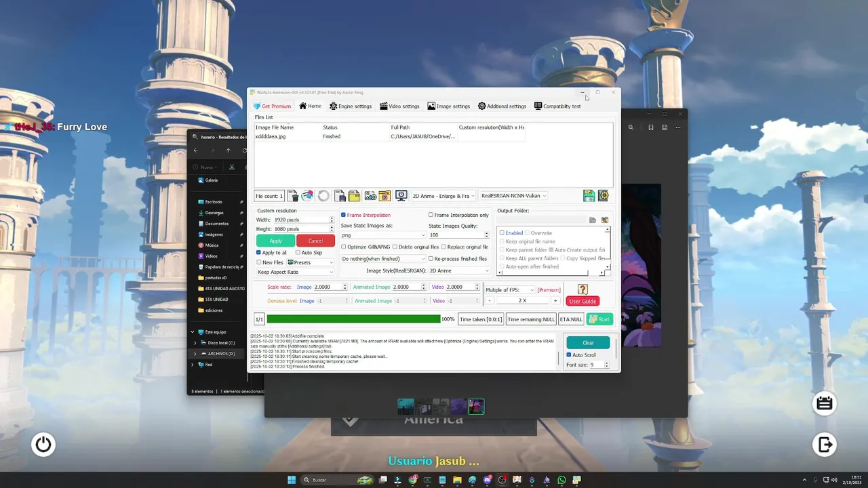Viewport: 868px width, 488px height.
Task: Open the Keep Aspect Ratio dropdown
Action: click(x=296, y=272)
